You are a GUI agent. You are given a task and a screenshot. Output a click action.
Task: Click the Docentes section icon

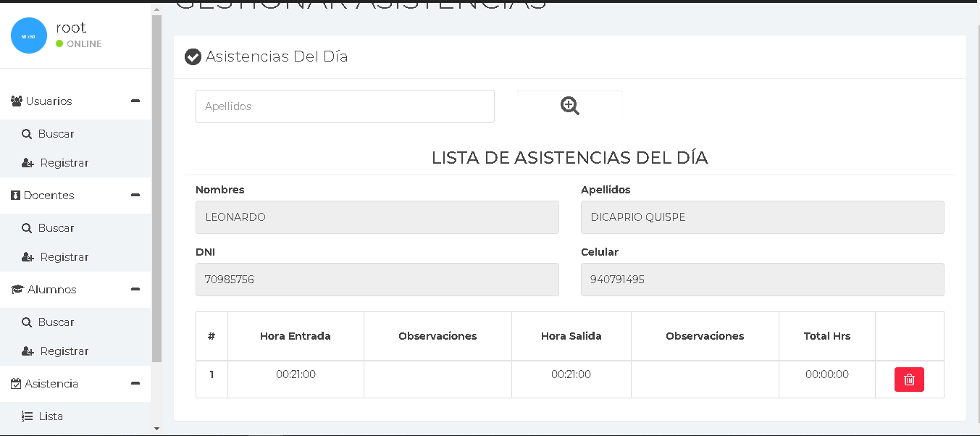click(16, 196)
